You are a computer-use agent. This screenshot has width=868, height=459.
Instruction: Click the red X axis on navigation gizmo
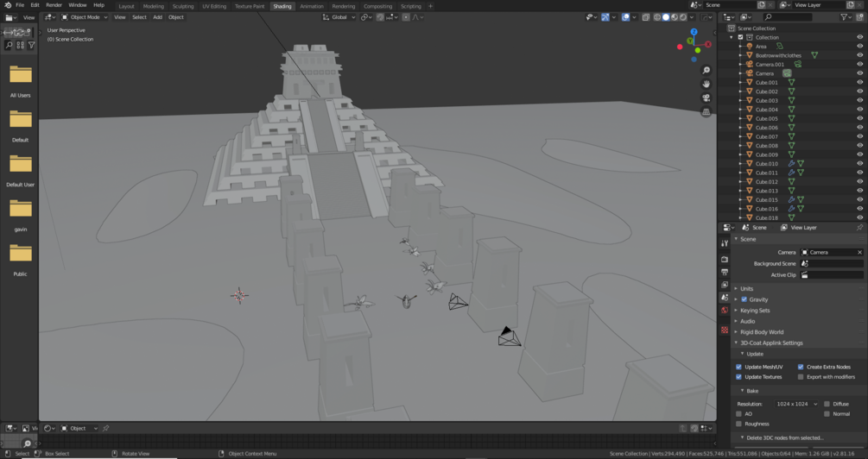(708, 44)
